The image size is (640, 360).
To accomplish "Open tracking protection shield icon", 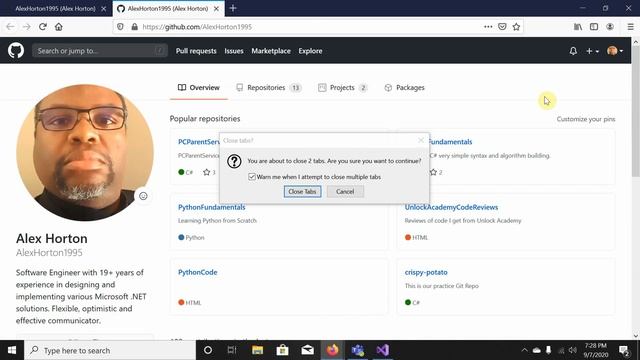I will pyautogui.click(x=120, y=27).
